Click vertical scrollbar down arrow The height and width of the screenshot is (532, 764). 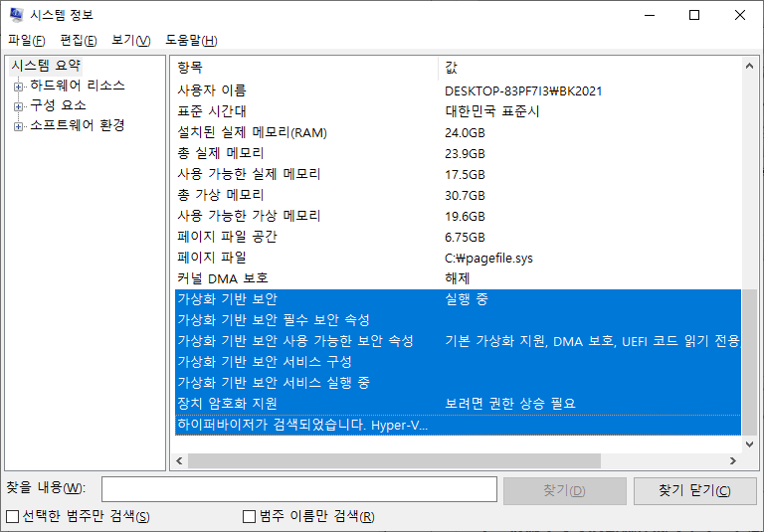pos(749,443)
